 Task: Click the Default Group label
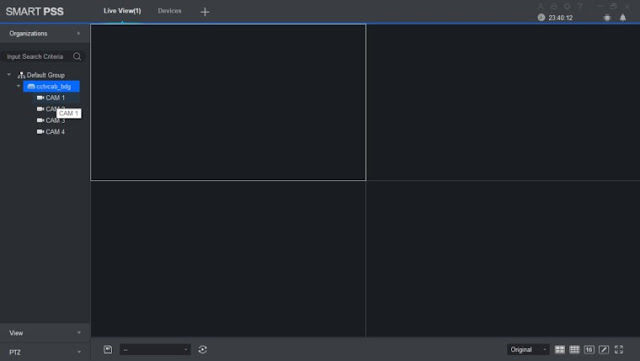(46, 75)
